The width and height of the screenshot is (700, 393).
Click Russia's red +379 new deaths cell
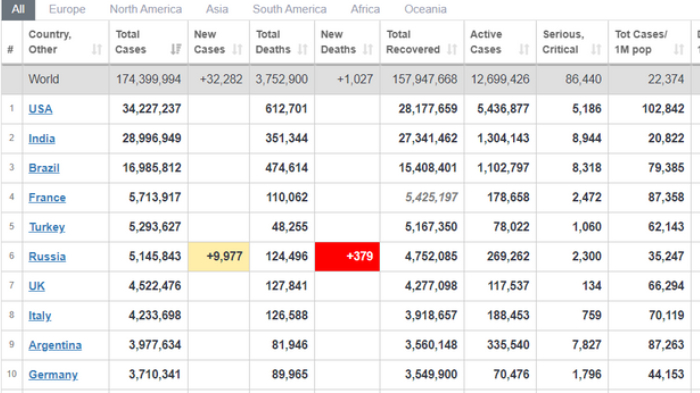(347, 256)
